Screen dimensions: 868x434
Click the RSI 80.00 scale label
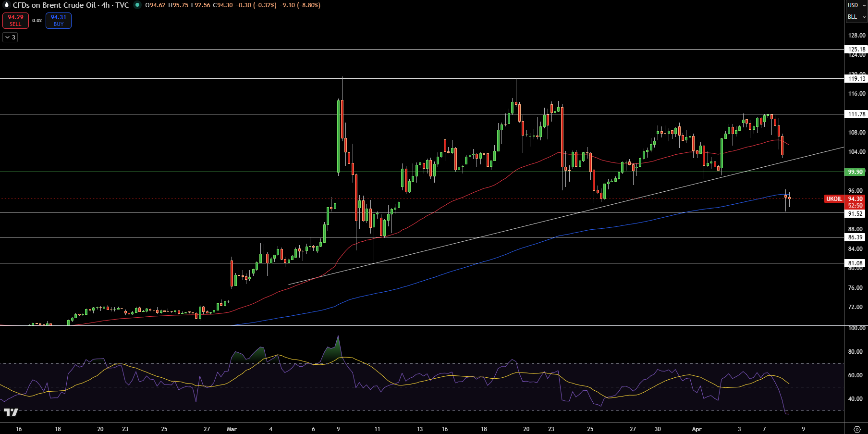(x=855, y=351)
